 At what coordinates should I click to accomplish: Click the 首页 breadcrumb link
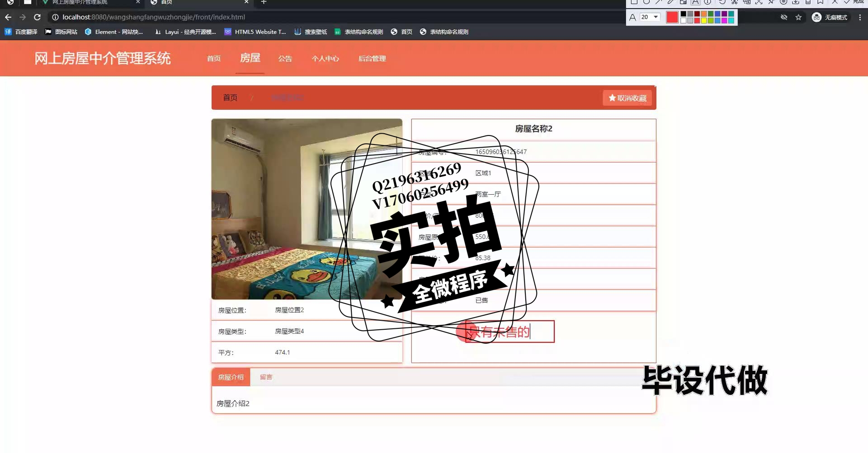pyautogui.click(x=230, y=98)
